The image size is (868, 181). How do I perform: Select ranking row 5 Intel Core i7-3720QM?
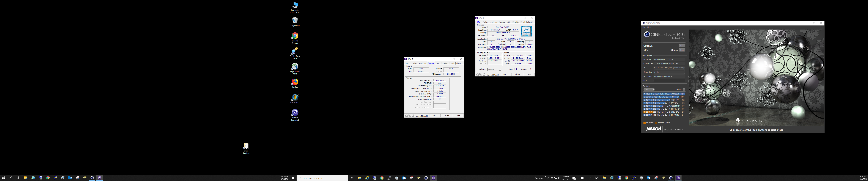click(664, 106)
